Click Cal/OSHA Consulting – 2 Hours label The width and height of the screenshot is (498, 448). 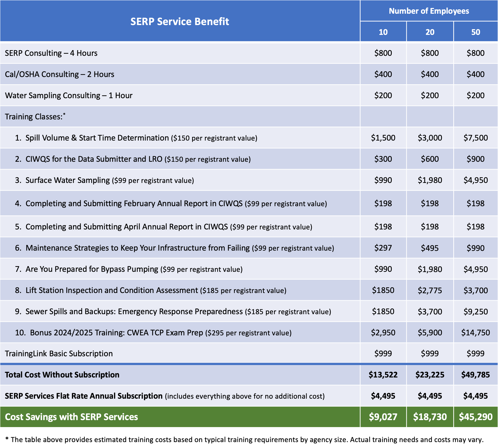59,74
